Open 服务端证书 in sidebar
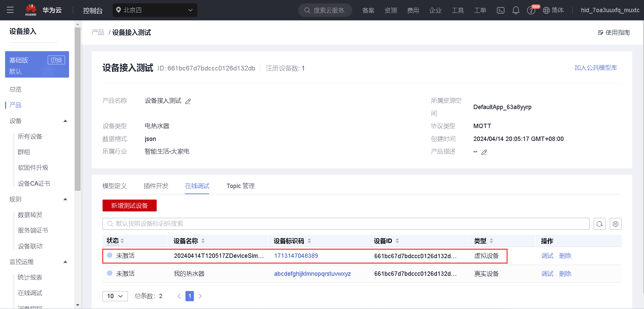Image resolution: width=644 pixels, height=309 pixels. [33, 230]
